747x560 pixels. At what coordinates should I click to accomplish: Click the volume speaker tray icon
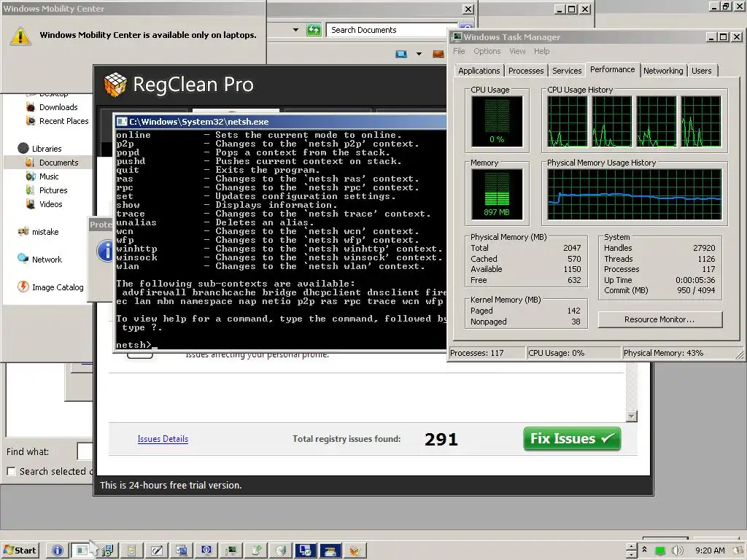[677, 551]
